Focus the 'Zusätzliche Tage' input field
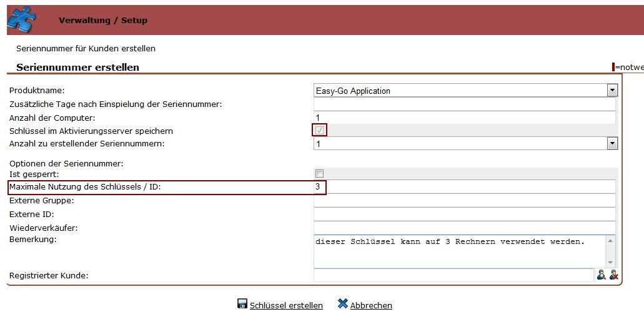 point(464,104)
